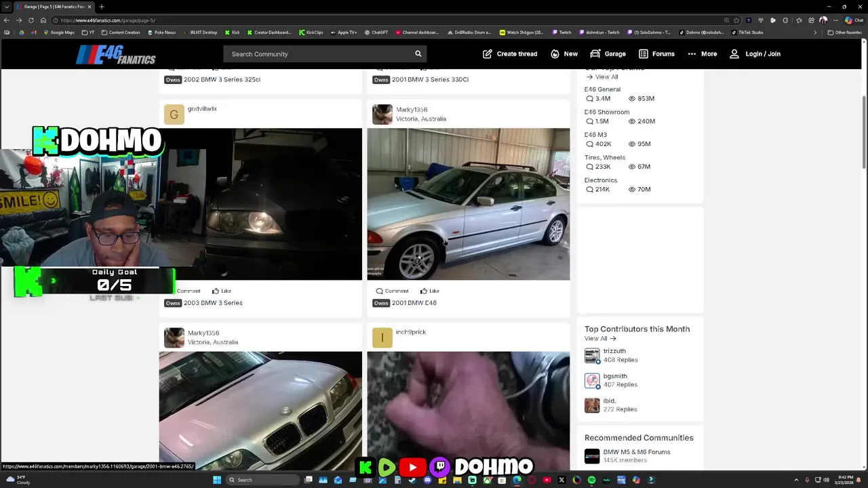
Task: Open 2001 BMW E46 garage link
Action: [414, 303]
